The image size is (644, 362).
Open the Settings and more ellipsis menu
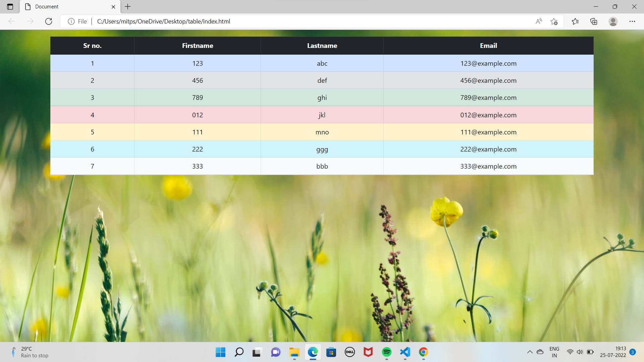(632, 21)
